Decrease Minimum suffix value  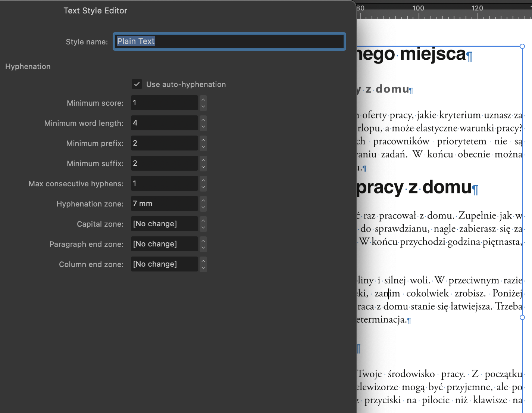point(203,167)
